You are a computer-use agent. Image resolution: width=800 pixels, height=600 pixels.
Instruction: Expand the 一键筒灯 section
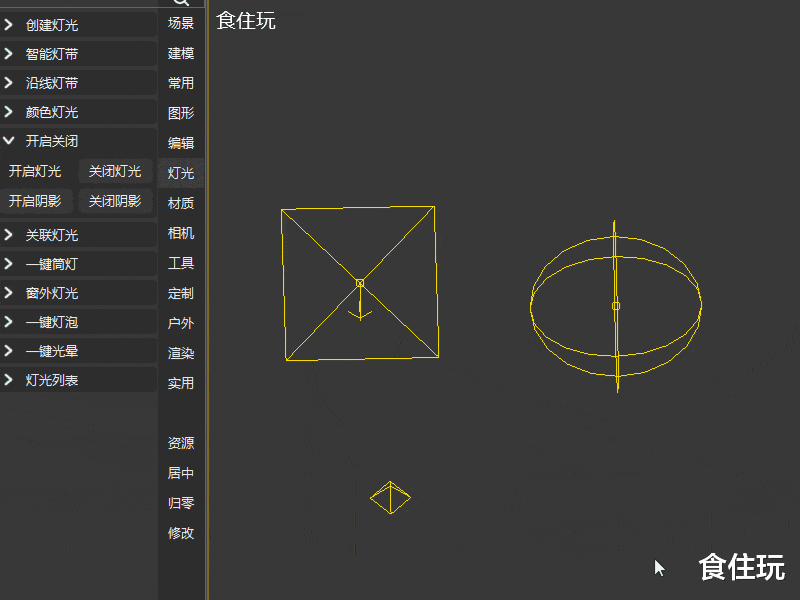[x=78, y=264]
